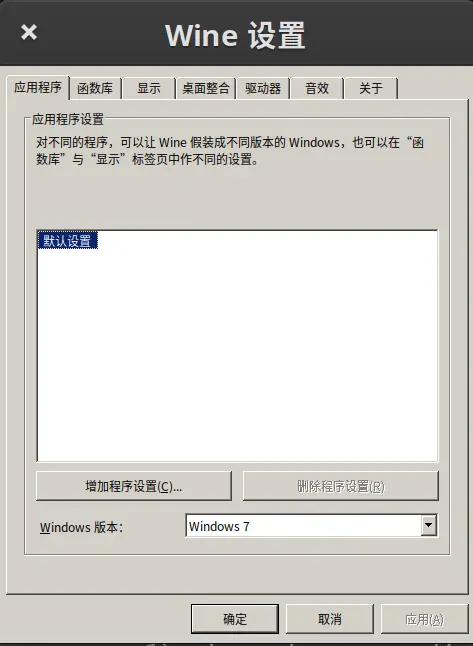473x646 pixels.
Task: Cancel the changes with the 取消 button
Action: [x=330, y=619]
